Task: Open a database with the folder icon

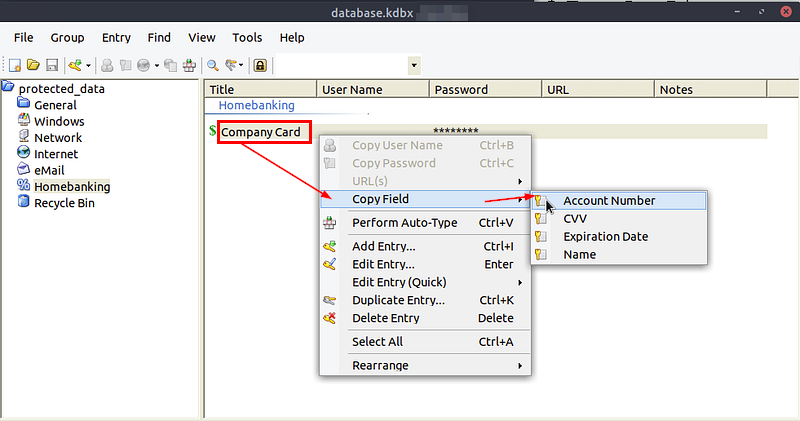Action: tap(33, 65)
